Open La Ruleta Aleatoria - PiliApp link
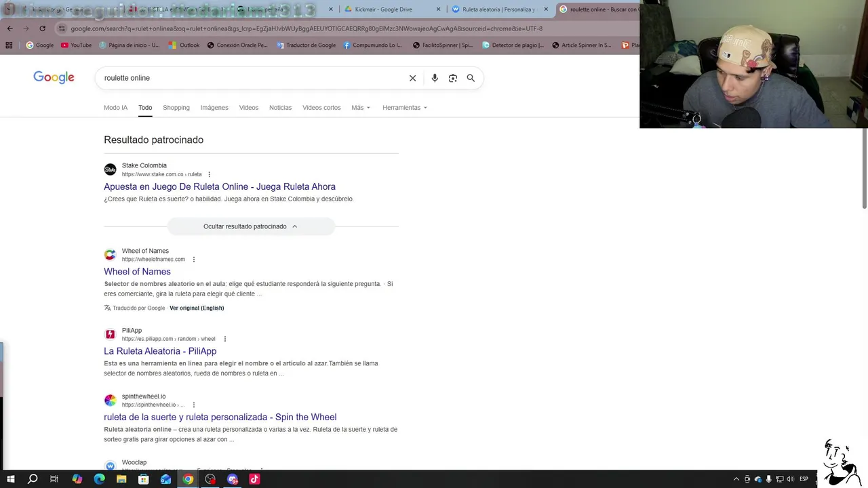 (160, 351)
